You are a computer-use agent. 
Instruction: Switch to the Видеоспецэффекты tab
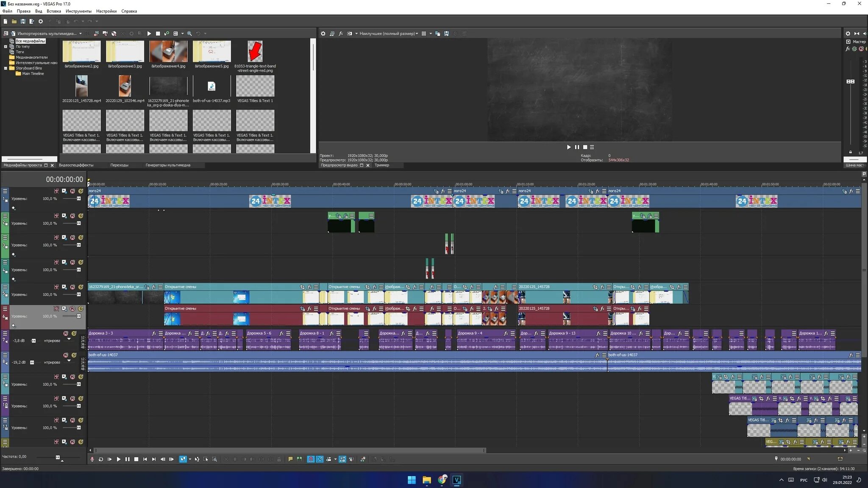(x=76, y=165)
